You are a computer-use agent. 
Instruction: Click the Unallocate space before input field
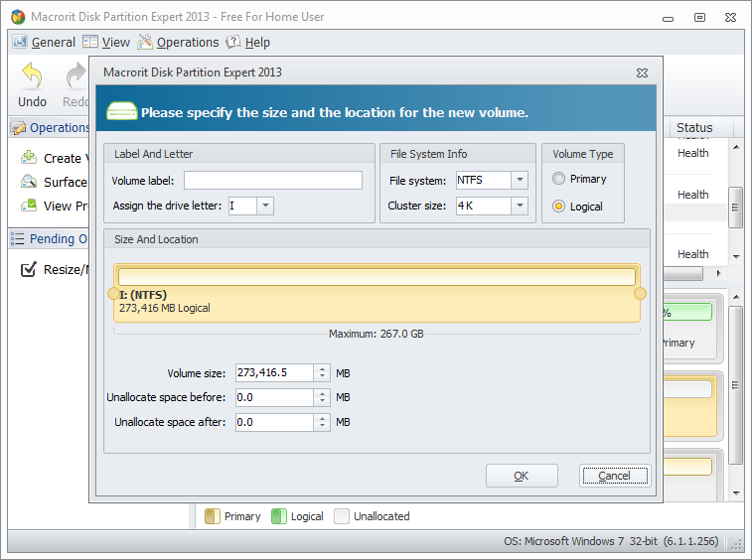point(275,397)
